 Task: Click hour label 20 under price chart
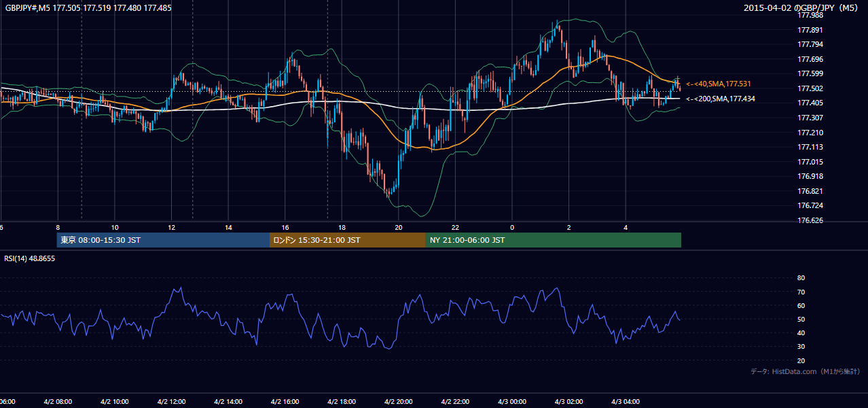399,227
